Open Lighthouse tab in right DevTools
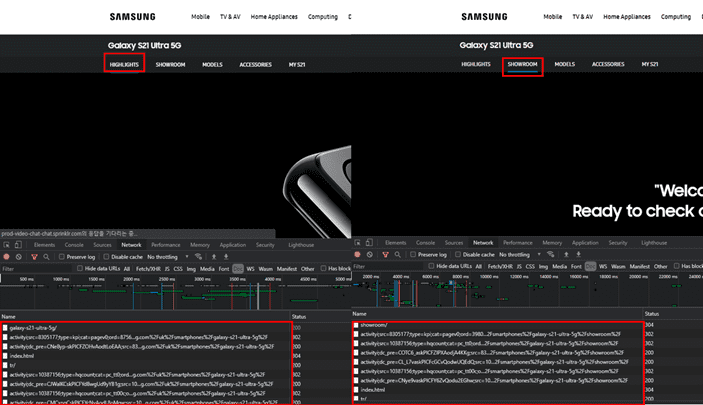Image resolution: width=703 pixels, height=405 pixels. click(x=654, y=243)
